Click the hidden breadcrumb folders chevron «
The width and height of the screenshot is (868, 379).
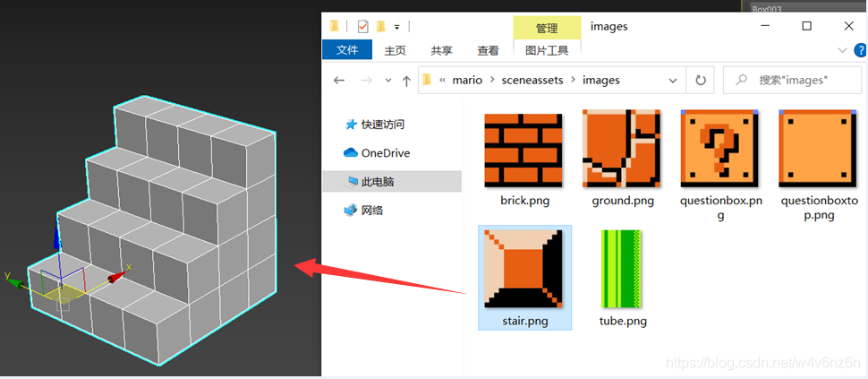[443, 81]
